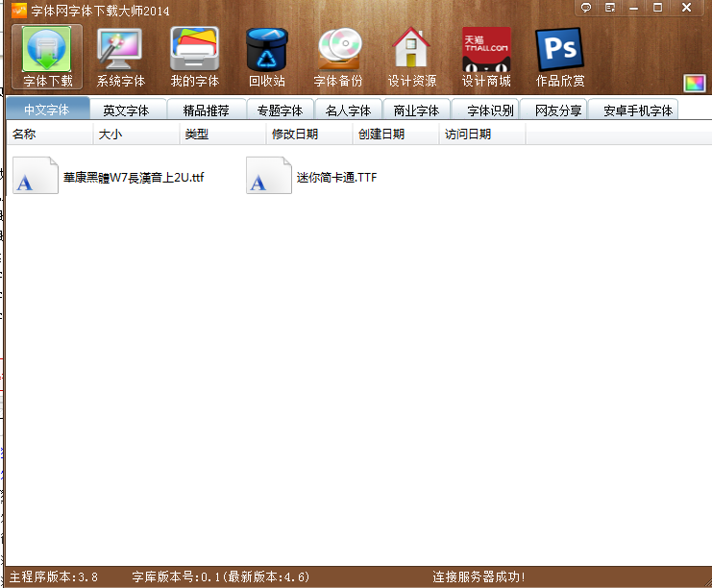Viewport: 712px width, 588px height.
Task: Click the app logo in title bar
Action: pyautogui.click(x=19, y=10)
